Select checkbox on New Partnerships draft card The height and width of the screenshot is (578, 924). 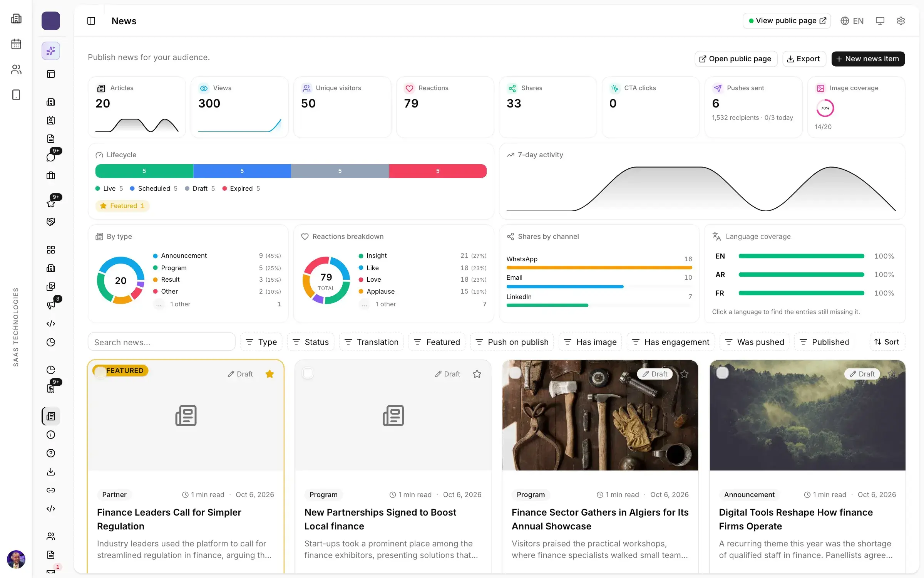click(308, 373)
